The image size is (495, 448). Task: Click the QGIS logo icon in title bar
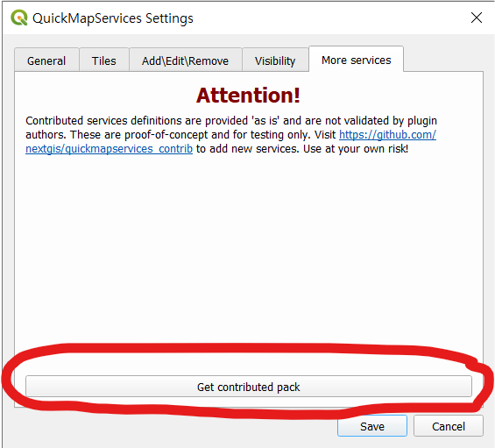[19, 18]
